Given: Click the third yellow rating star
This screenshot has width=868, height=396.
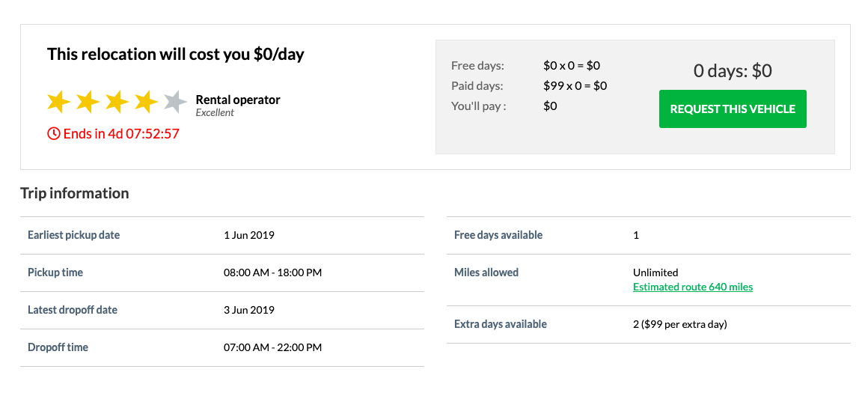Looking at the screenshot, I should [x=117, y=101].
